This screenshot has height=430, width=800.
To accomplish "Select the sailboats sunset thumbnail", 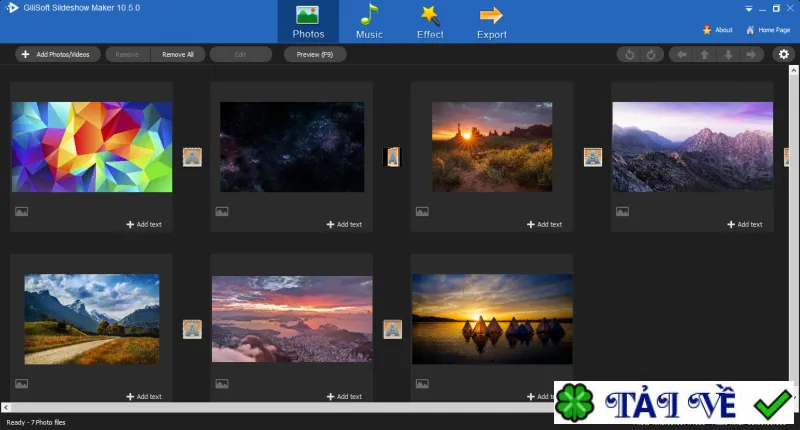I will click(492, 319).
